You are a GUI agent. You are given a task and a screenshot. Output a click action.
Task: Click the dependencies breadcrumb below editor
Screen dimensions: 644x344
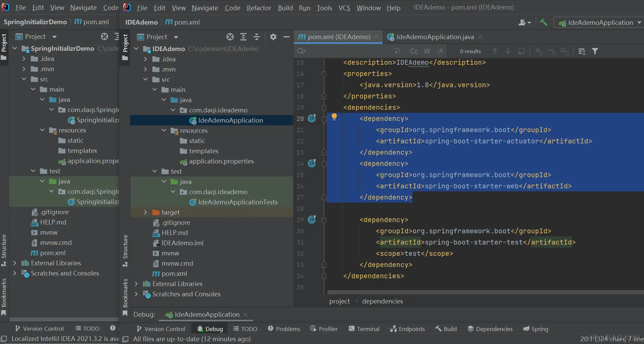(382, 301)
